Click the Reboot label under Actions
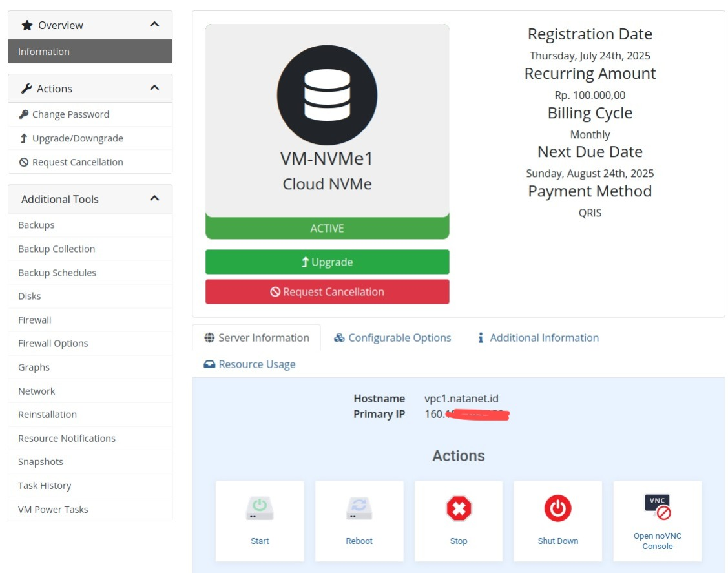 [x=359, y=541]
